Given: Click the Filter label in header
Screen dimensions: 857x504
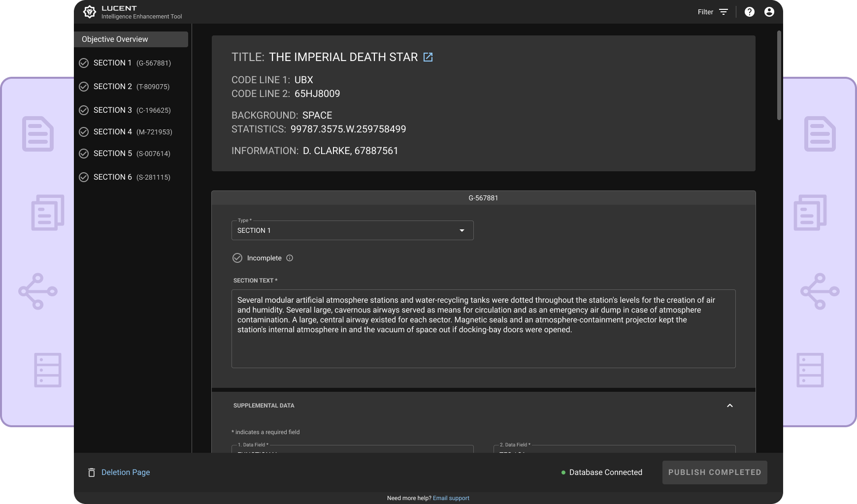Looking at the screenshot, I should click(x=705, y=12).
